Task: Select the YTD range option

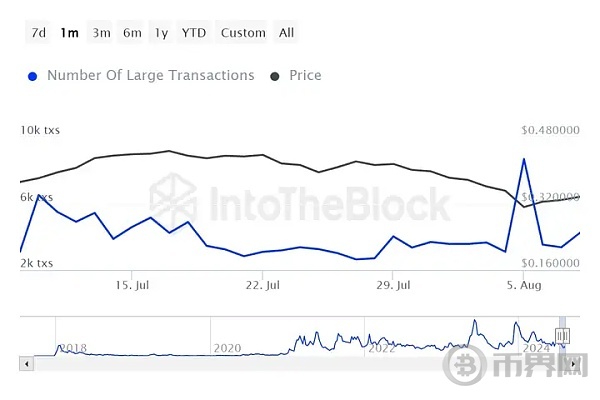Action: 194,32
